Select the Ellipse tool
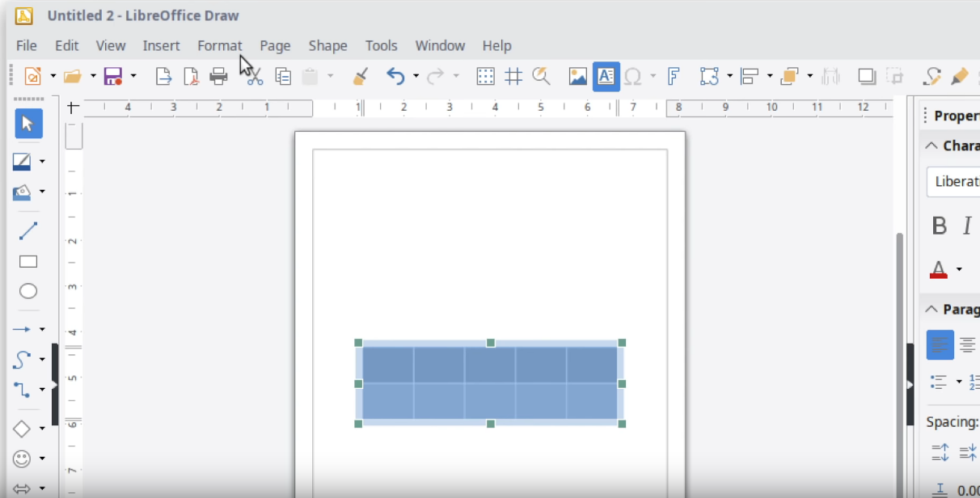 pyautogui.click(x=27, y=291)
